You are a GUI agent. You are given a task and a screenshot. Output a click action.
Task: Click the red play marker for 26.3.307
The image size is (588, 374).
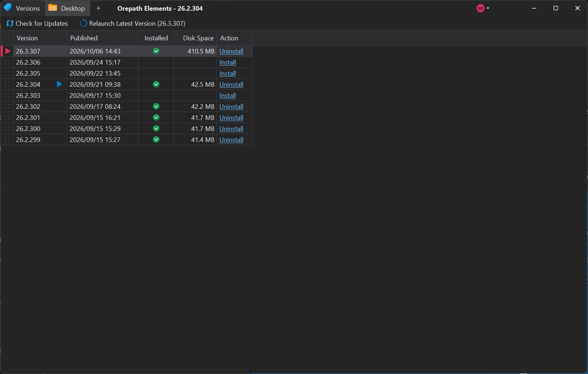click(7, 51)
